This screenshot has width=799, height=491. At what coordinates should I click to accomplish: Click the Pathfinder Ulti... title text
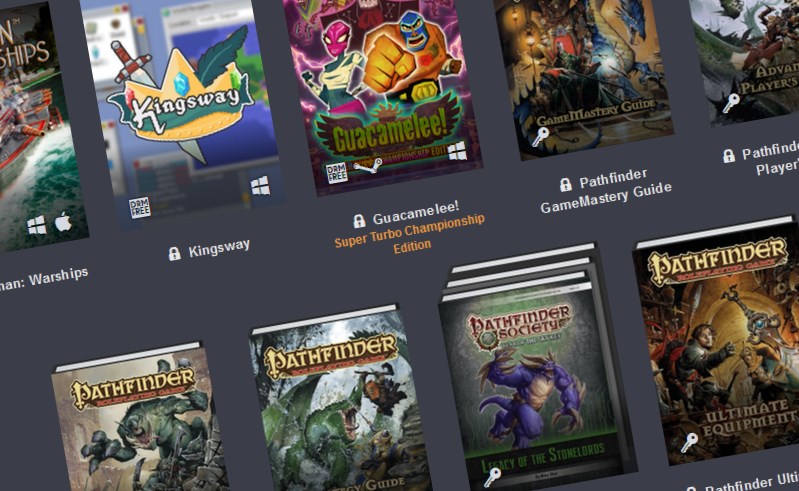(x=752, y=482)
